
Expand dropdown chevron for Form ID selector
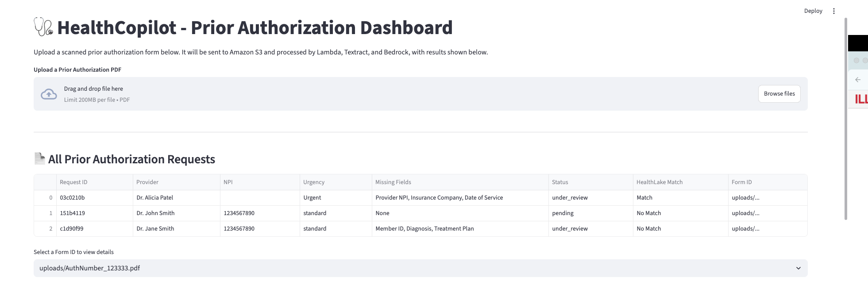click(798, 268)
